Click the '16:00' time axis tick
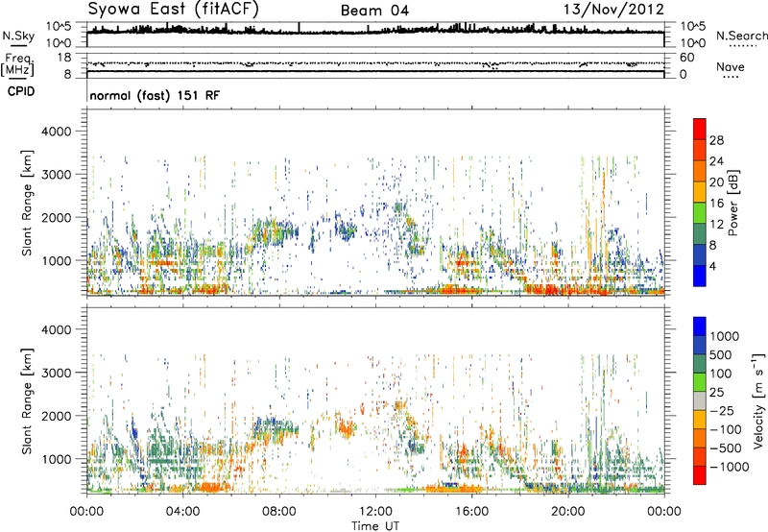This screenshot has height=532, width=768. (471, 512)
